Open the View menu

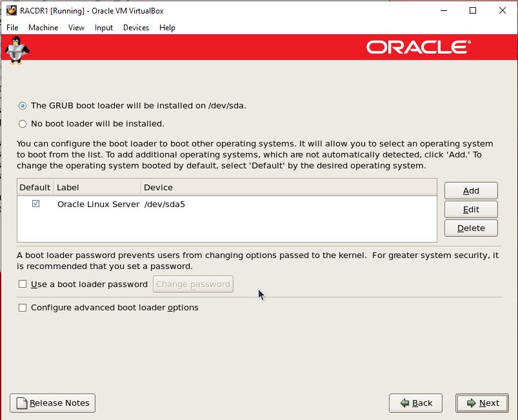(x=76, y=28)
